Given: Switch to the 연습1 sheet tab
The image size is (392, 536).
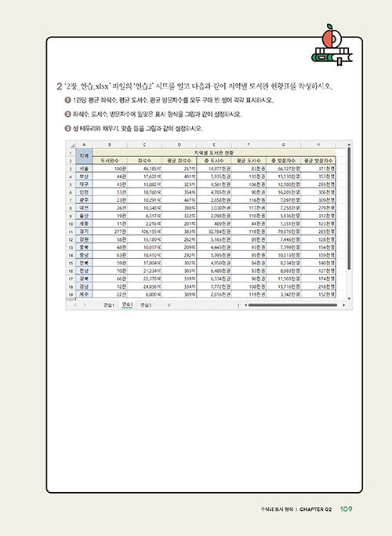Looking at the screenshot, I should pos(109,305).
